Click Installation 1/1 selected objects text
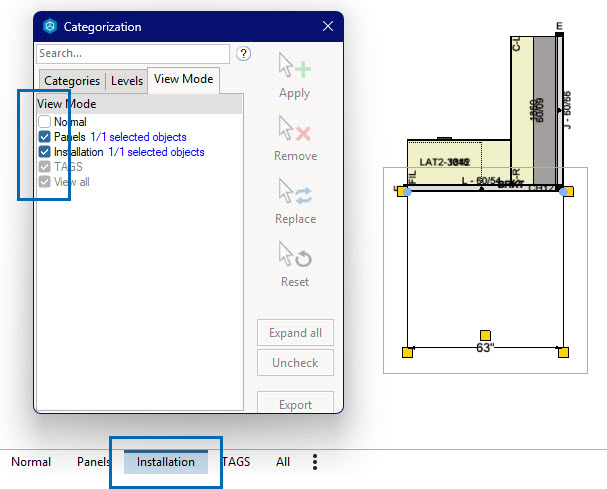This screenshot has width=607, height=489. click(x=129, y=152)
